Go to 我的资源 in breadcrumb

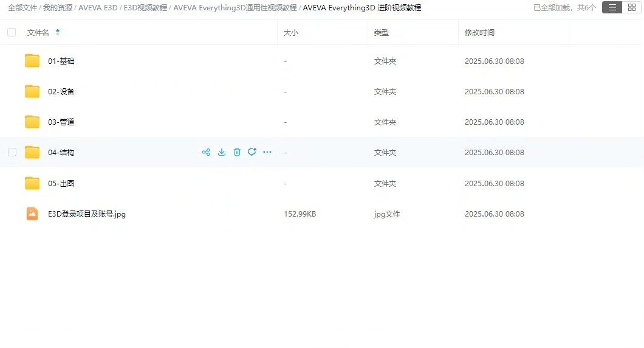[x=58, y=7]
